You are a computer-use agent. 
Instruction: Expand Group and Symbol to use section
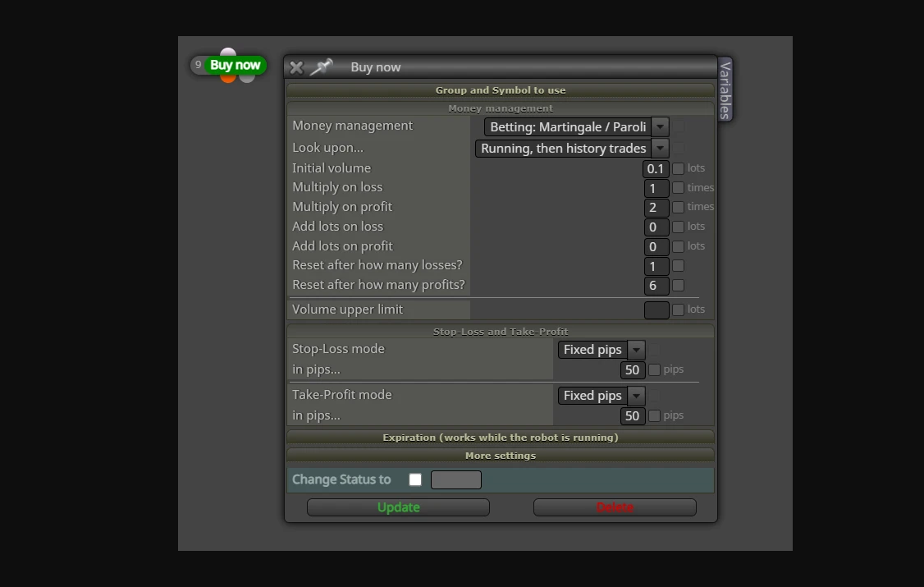tap(501, 90)
